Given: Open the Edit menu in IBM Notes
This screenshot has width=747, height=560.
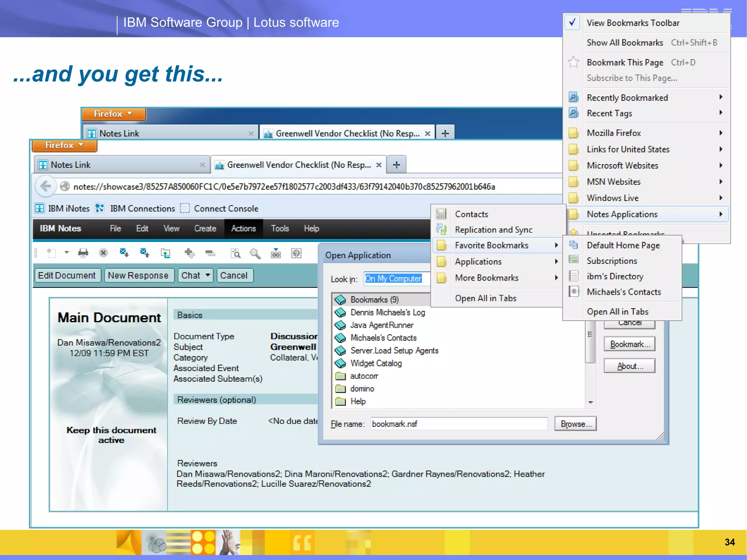Looking at the screenshot, I should pyautogui.click(x=142, y=228).
